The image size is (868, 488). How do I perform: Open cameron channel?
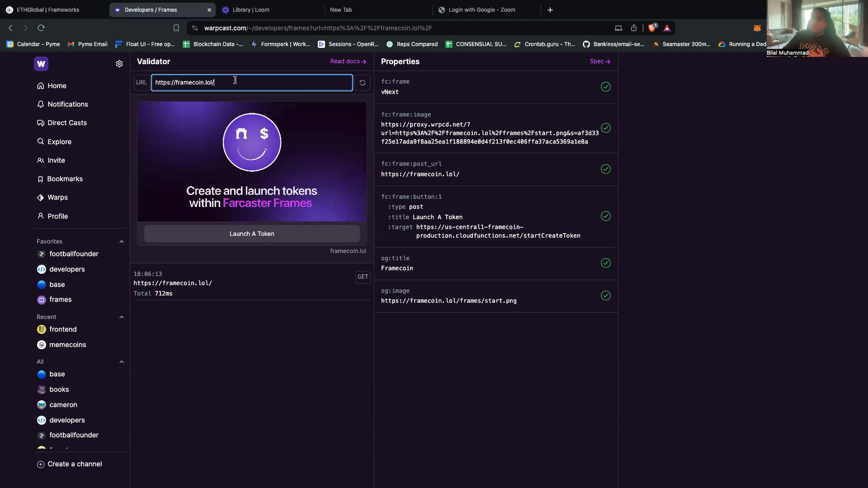coord(57,405)
